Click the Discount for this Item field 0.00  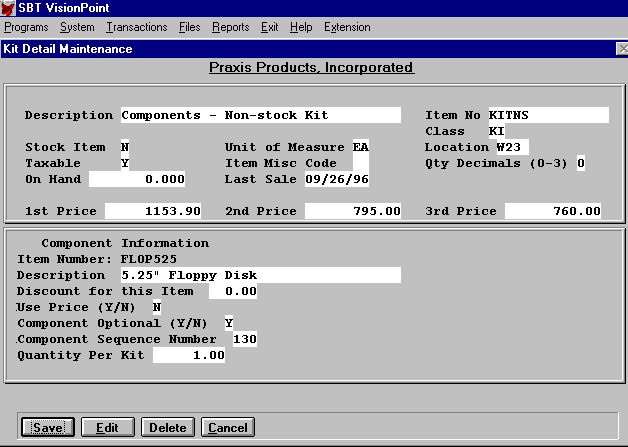tap(233, 291)
